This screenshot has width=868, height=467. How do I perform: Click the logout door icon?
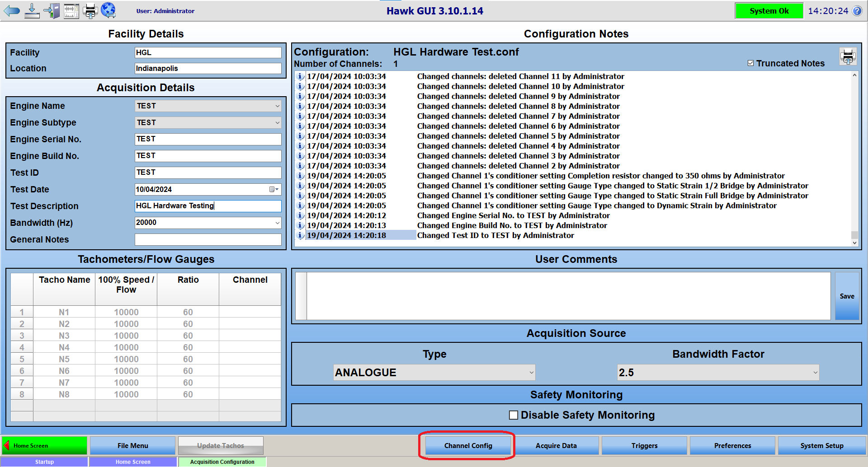pyautogui.click(x=52, y=11)
